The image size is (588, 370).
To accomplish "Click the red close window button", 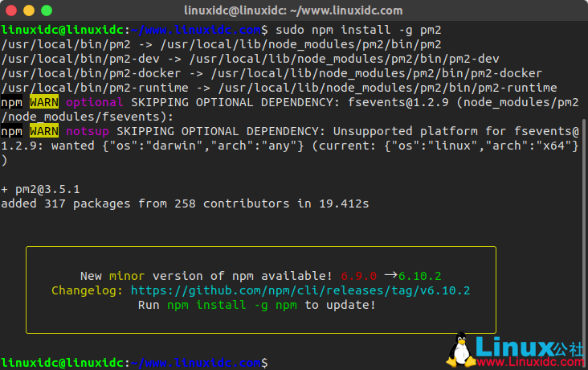I will click(x=11, y=10).
